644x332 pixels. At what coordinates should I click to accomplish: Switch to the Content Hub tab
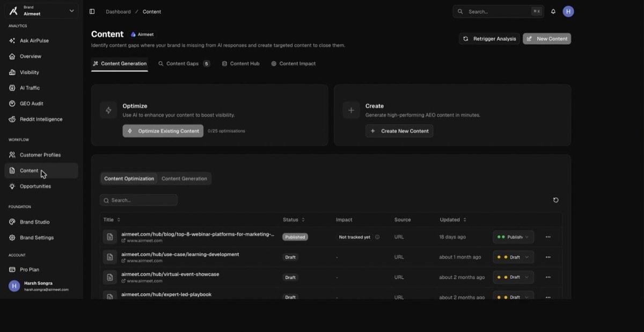240,63
